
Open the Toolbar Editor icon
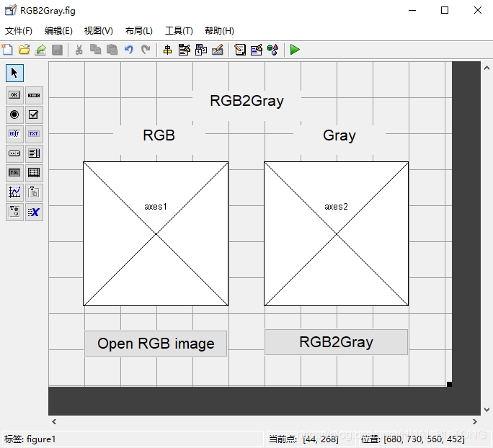click(x=218, y=50)
